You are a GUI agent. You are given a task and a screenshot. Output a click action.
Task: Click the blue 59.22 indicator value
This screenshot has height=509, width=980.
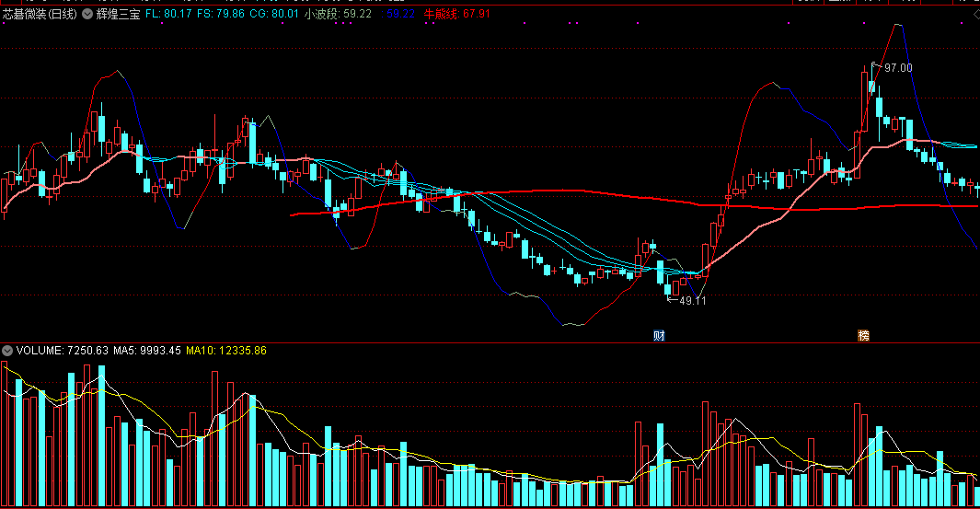(x=400, y=14)
